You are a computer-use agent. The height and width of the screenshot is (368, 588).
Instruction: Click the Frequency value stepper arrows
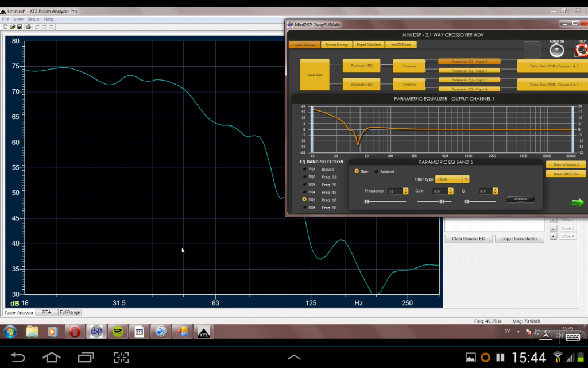(x=405, y=191)
